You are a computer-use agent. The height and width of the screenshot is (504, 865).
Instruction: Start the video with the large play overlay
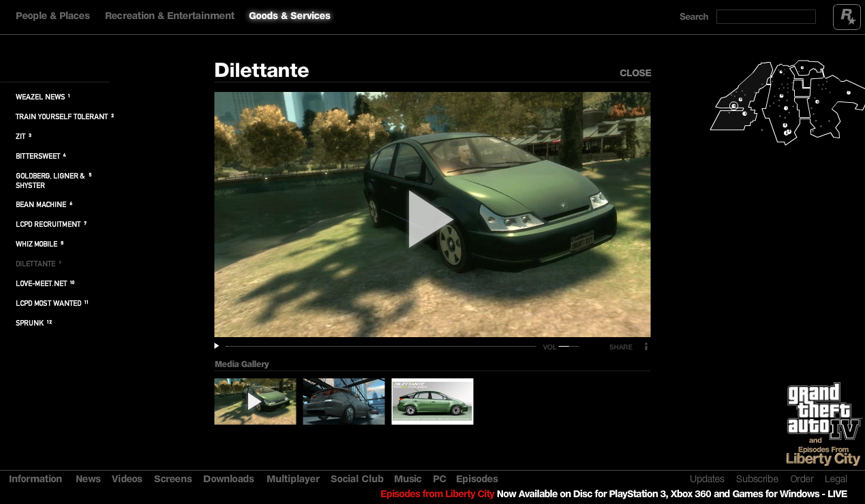point(431,219)
